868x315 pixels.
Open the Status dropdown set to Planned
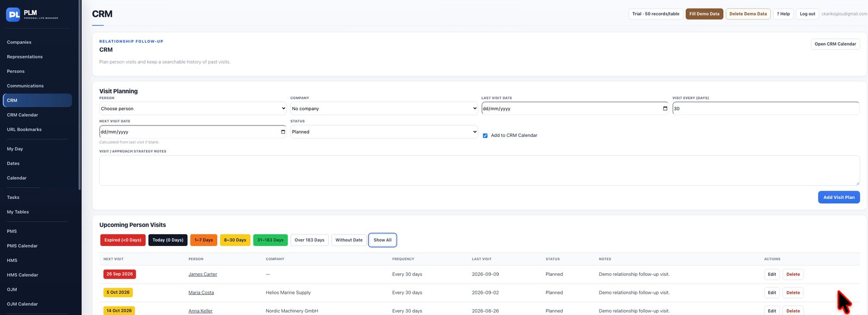coord(384,132)
